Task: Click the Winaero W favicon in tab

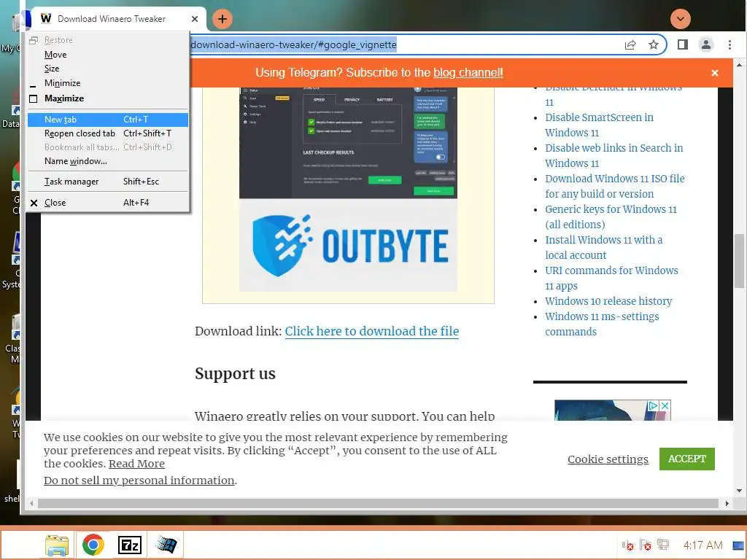Action: pyautogui.click(x=46, y=18)
